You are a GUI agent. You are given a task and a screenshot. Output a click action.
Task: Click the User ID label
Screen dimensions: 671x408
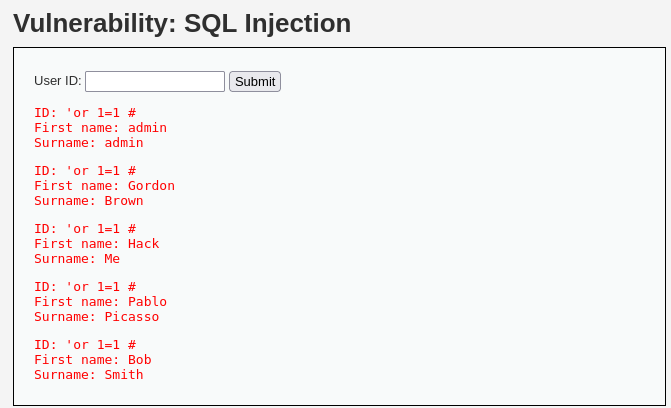click(58, 81)
